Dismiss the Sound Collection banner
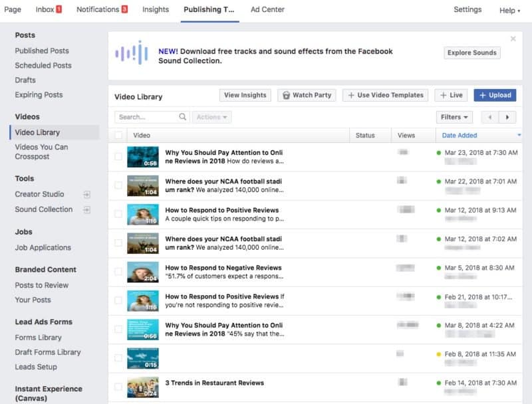Viewport: 532px width, 404px height. tap(513, 39)
